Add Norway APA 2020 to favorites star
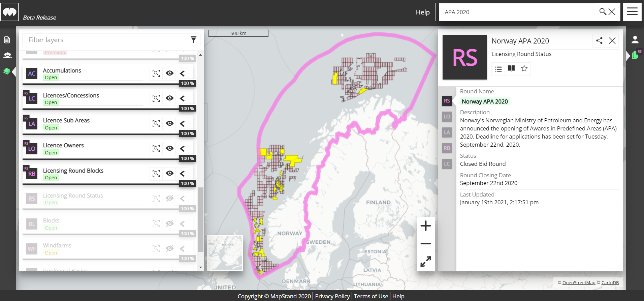 pyautogui.click(x=524, y=69)
